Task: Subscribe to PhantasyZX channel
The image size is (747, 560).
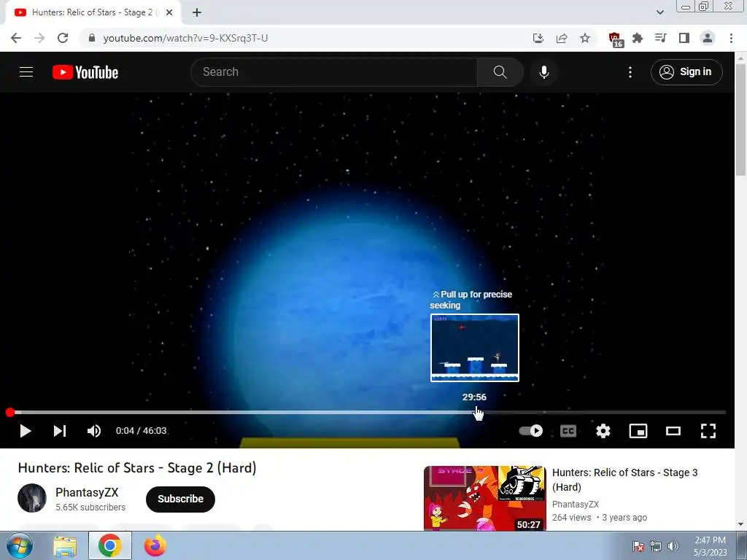Action: click(181, 499)
